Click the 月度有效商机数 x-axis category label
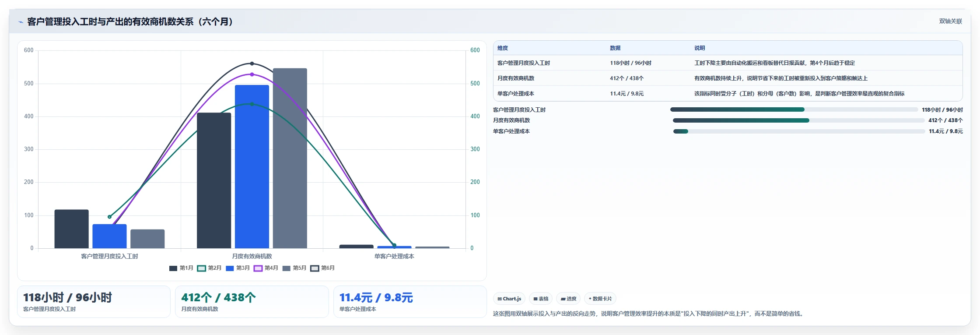Viewport: 980px width, 335px height. 252,256
